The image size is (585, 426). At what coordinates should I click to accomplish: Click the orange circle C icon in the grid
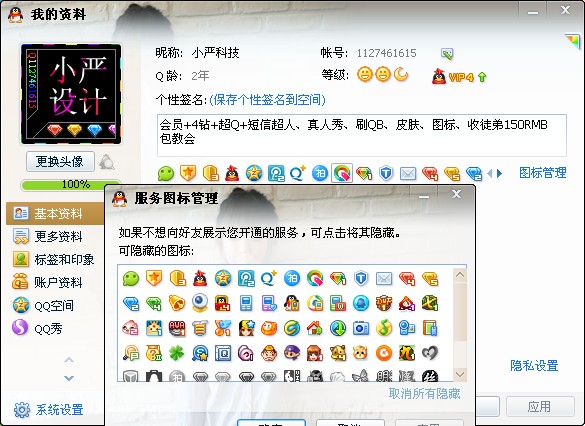[384, 353]
